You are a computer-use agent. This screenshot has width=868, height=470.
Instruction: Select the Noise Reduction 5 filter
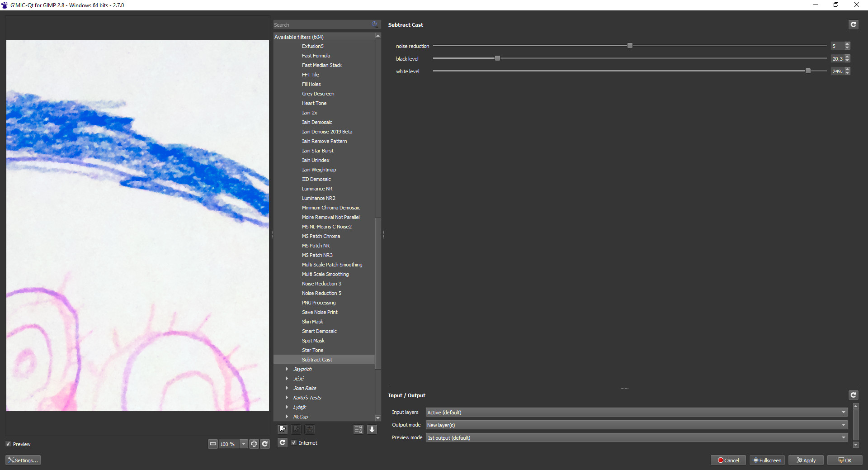pos(321,293)
